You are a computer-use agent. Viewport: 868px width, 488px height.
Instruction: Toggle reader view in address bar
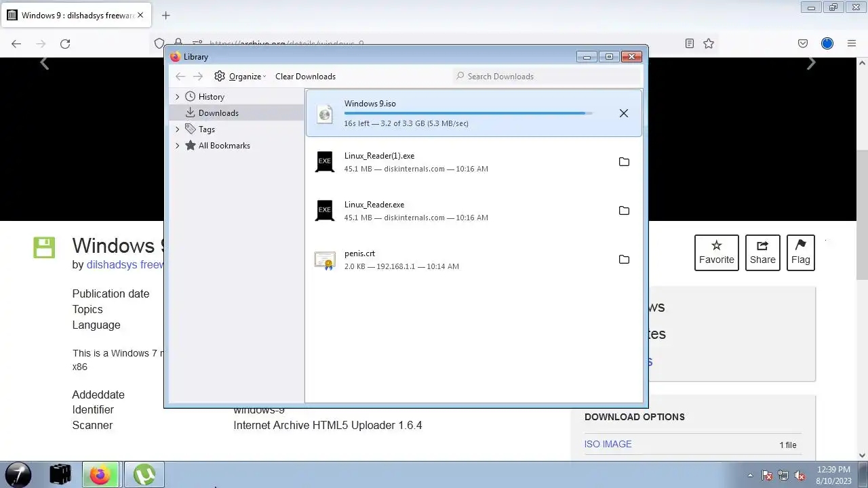point(690,43)
